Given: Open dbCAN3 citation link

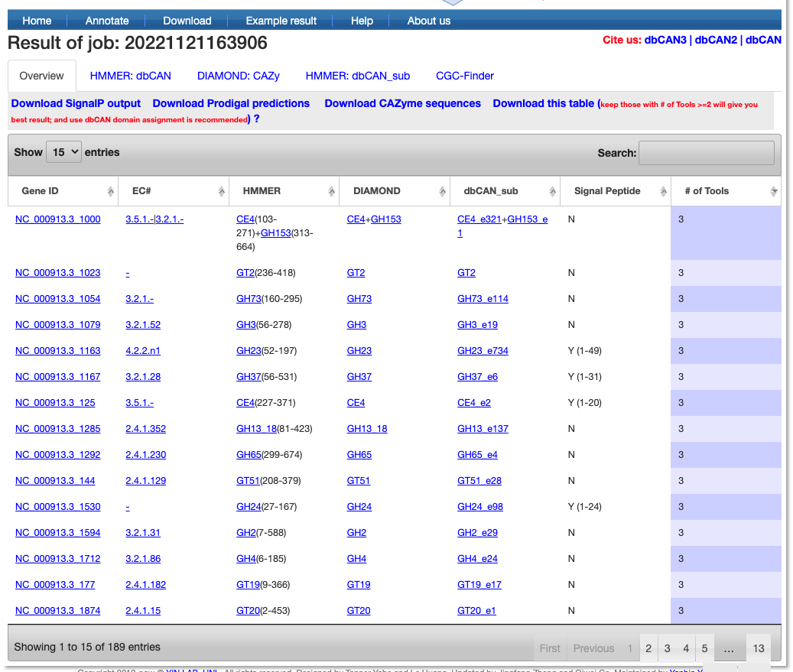Looking at the screenshot, I should click(665, 40).
